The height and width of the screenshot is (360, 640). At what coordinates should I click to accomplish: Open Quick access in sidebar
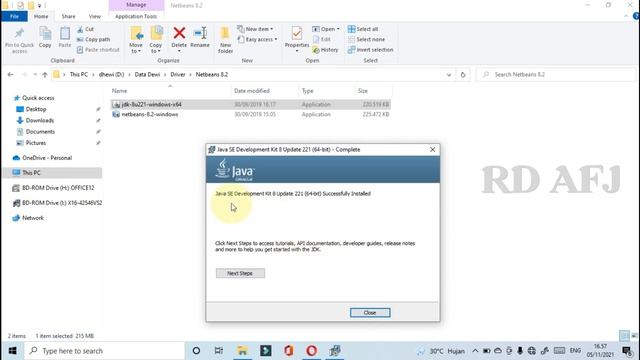tap(38, 98)
